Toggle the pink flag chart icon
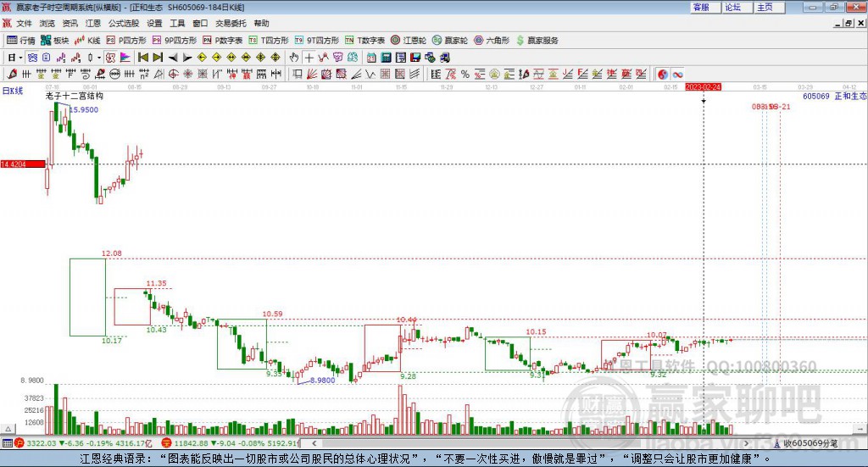 coord(125,58)
